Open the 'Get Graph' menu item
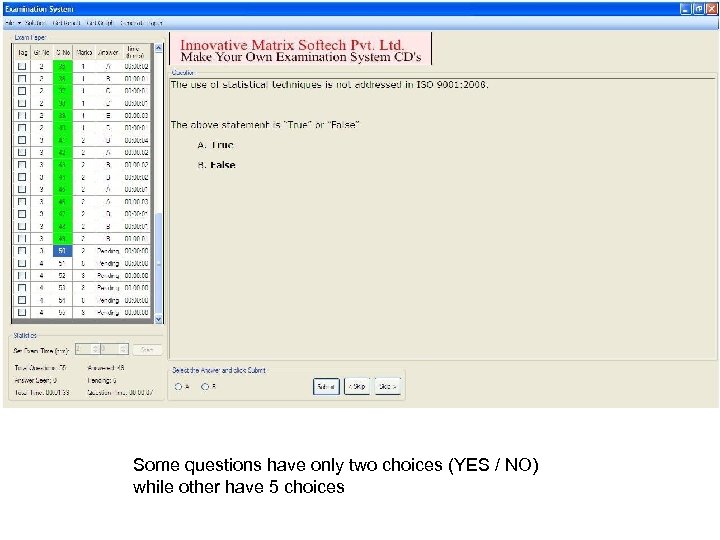Viewport: 720px width, 540px height. [100, 23]
